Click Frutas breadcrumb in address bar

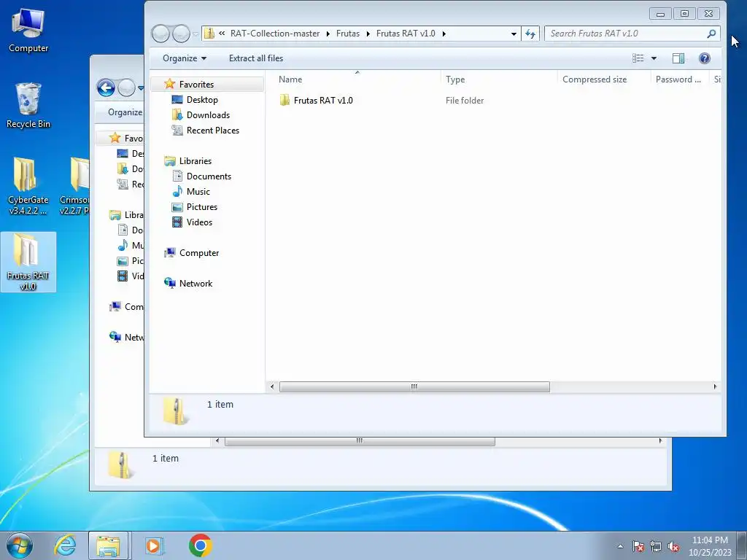(x=348, y=34)
